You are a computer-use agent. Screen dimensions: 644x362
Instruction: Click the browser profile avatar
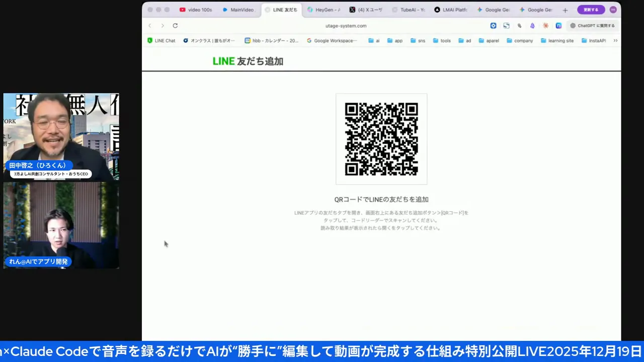pyautogui.click(x=613, y=10)
